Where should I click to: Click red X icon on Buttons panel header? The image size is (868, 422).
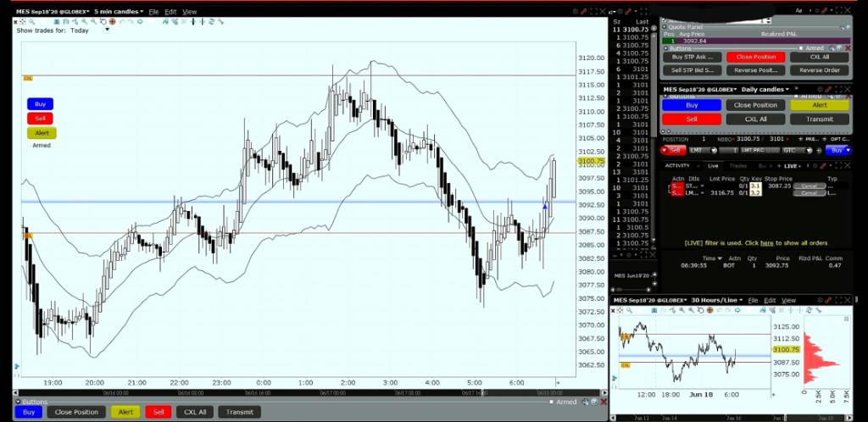click(848, 48)
